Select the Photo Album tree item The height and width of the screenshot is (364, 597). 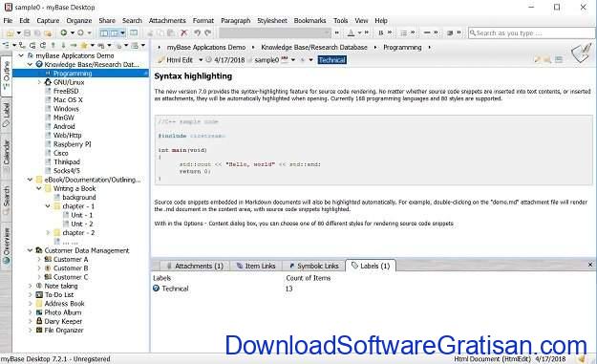pyautogui.click(x=63, y=312)
